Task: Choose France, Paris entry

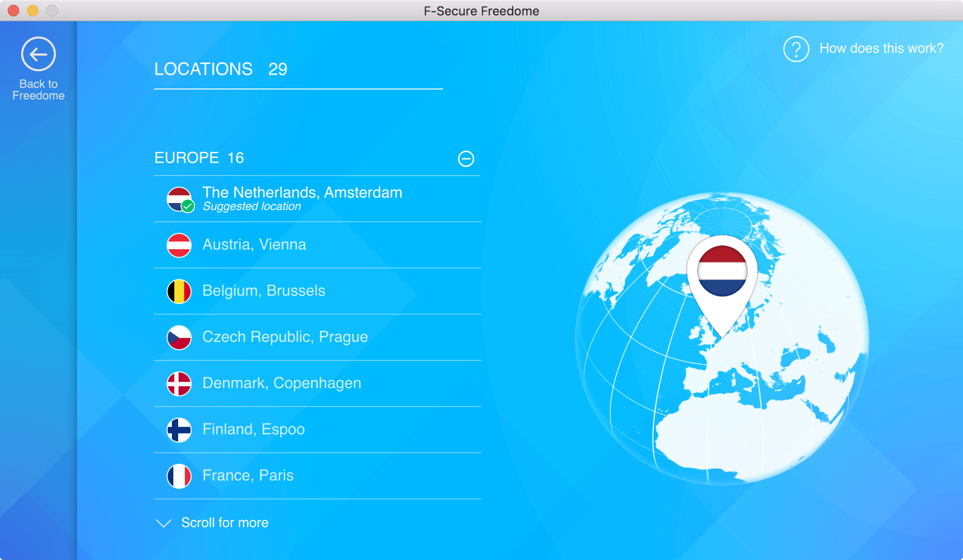Action: 248,475
